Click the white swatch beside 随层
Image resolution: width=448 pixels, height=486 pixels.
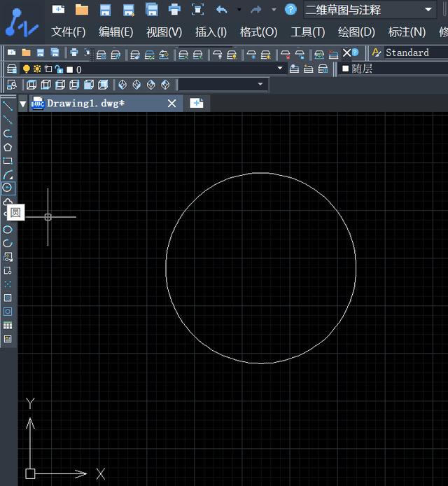345,68
